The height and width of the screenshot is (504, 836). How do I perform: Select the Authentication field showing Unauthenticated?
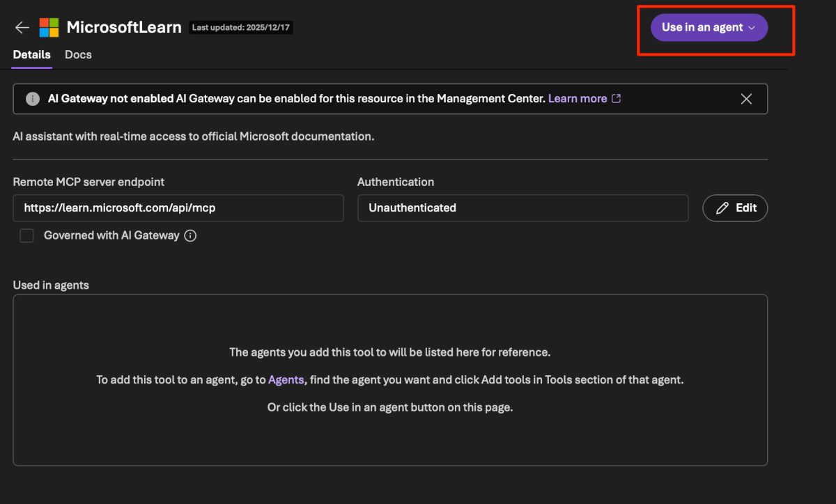[522, 208]
